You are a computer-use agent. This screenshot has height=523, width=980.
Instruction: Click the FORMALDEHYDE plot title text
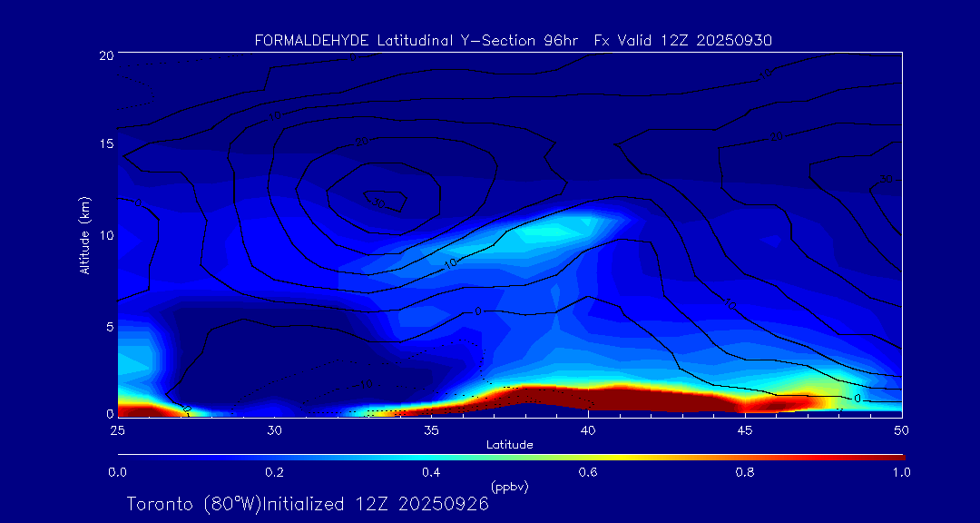(x=513, y=40)
